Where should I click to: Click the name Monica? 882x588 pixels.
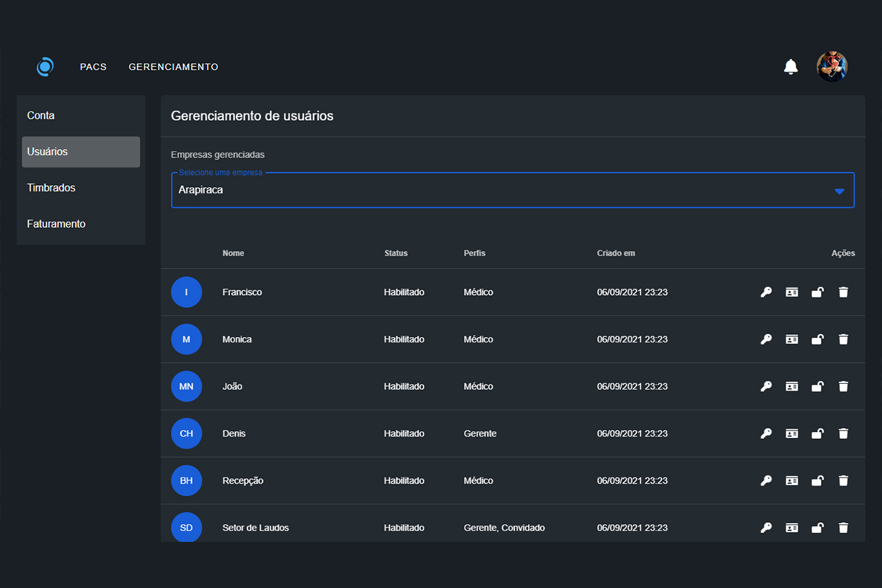237,339
